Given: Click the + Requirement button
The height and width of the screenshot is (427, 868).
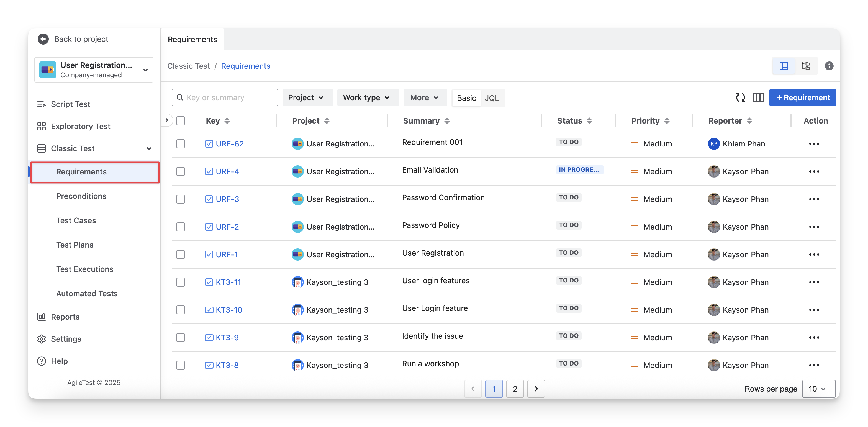Looking at the screenshot, I should (802, 98).
